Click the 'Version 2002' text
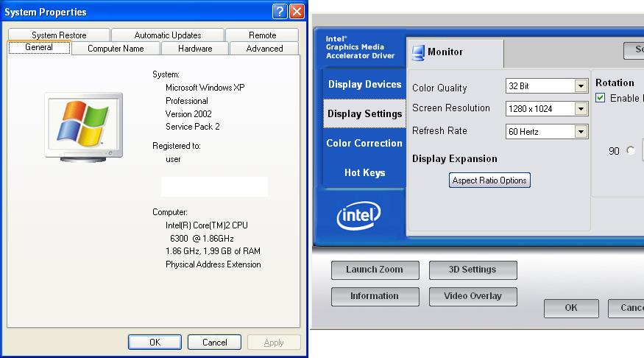644x358 pixels. [188, 114]
